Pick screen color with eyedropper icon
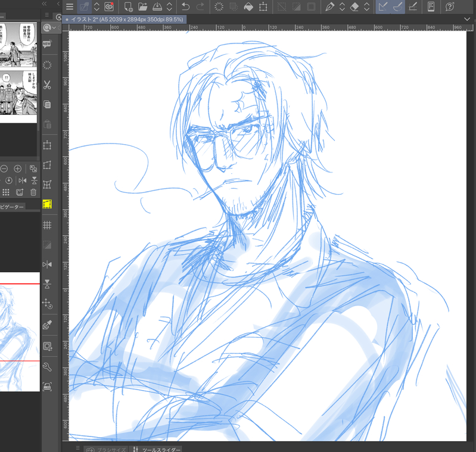 pyautogui.click(x=47, y=325)
